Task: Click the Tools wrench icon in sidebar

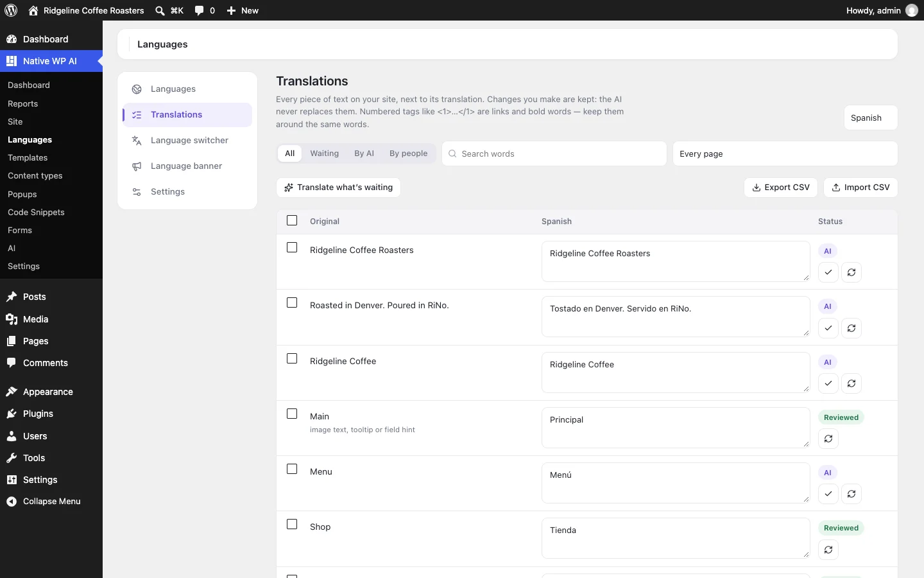Action: (12, 458)
